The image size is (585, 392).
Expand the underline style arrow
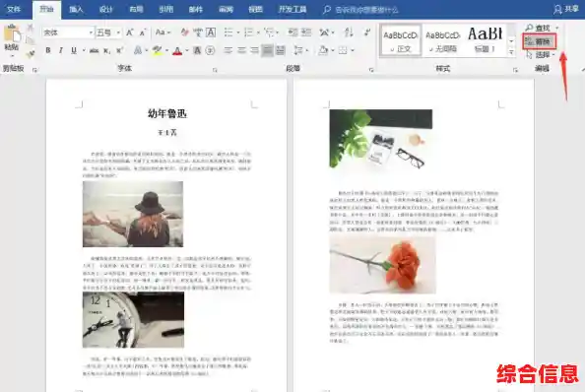click(x=84, y=50)
